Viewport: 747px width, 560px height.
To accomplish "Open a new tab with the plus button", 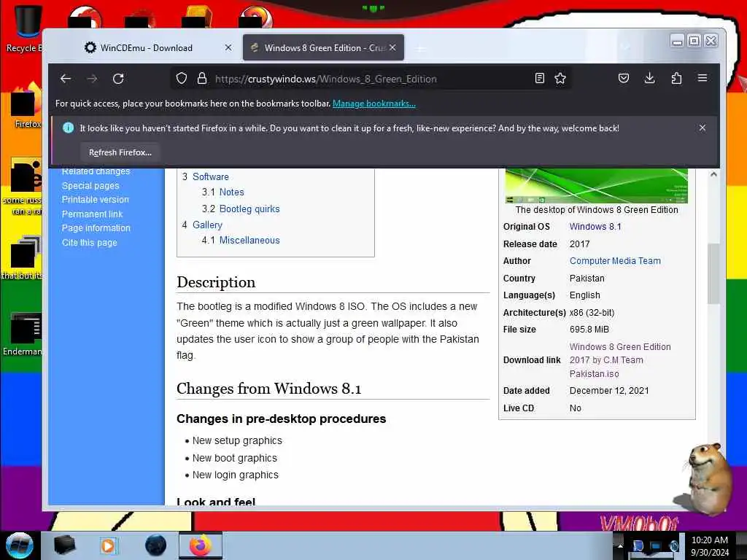I will click(x=420, y=48).
